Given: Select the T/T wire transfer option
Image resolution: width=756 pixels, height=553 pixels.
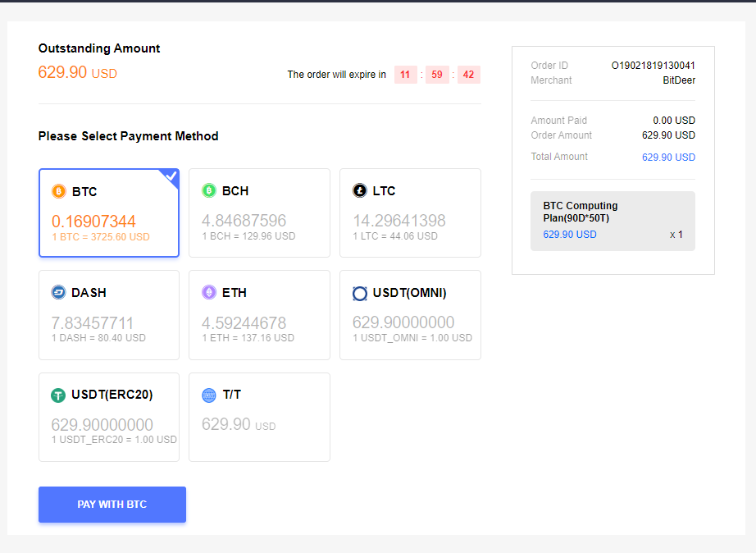Looking at the screenshot, I should click(x=259, y=417).
